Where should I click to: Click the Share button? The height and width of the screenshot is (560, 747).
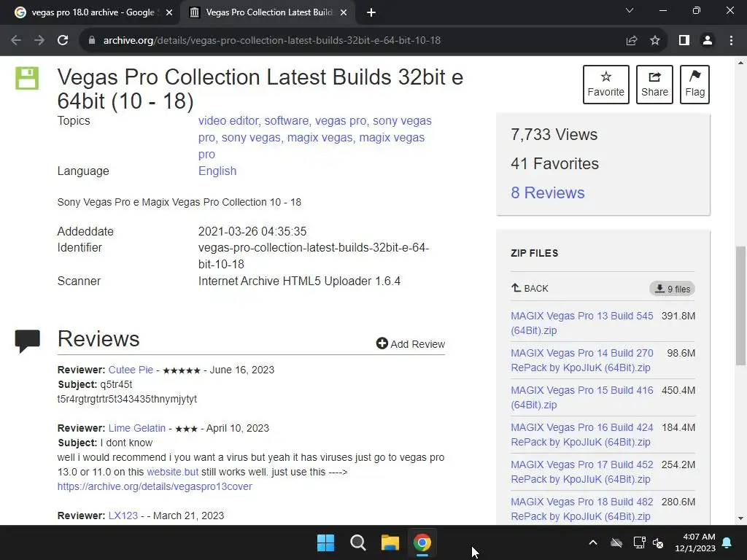point(654,85)
